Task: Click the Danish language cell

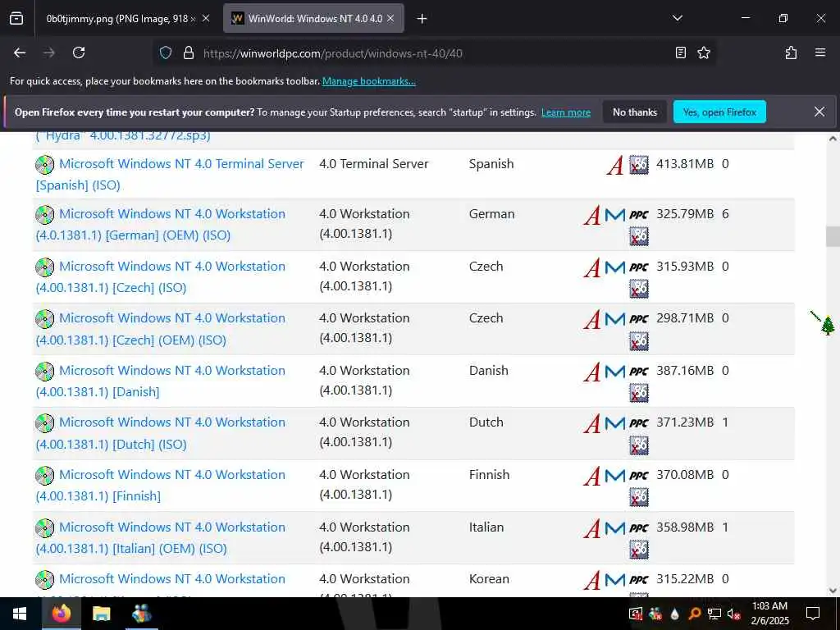Action: (489, 371)
